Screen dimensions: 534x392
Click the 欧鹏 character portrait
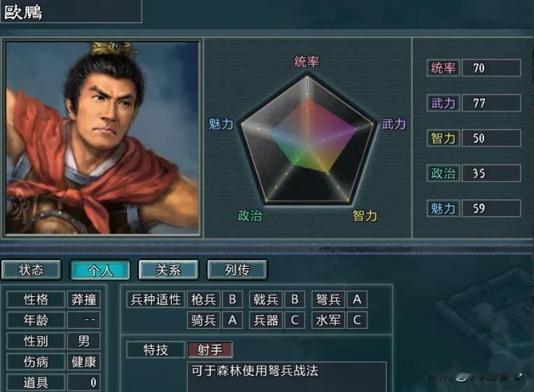102,138
